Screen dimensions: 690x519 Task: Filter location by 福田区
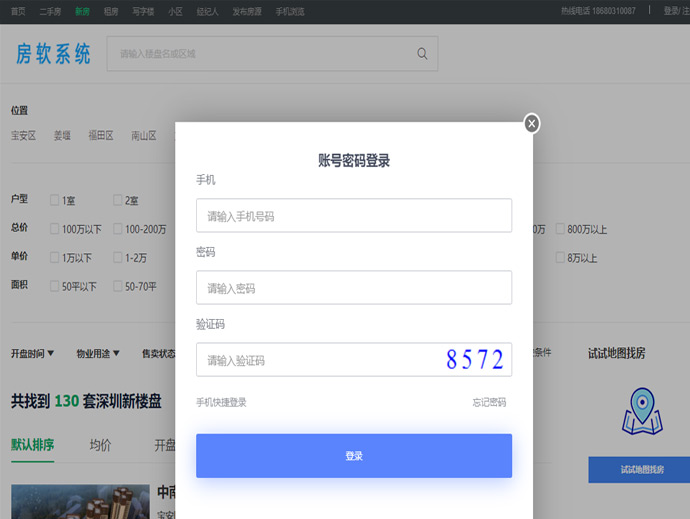click(x=101, y=136)
